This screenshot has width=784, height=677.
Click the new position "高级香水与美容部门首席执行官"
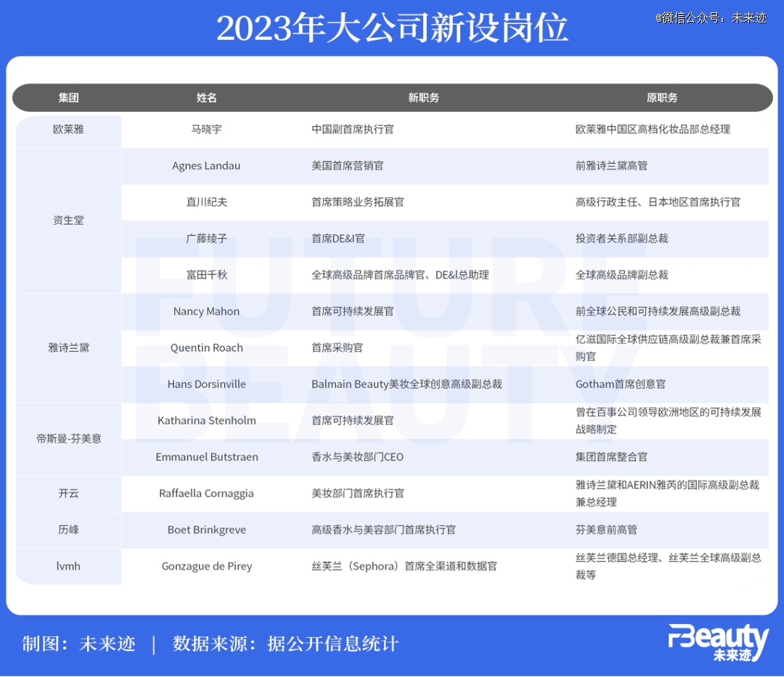(x=383, y=530)
